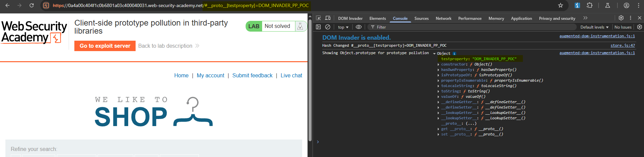644x157 pixels.
Task: Open Chrome Labs flask icon
Action: pyautogui.click(x=608, y=5)
